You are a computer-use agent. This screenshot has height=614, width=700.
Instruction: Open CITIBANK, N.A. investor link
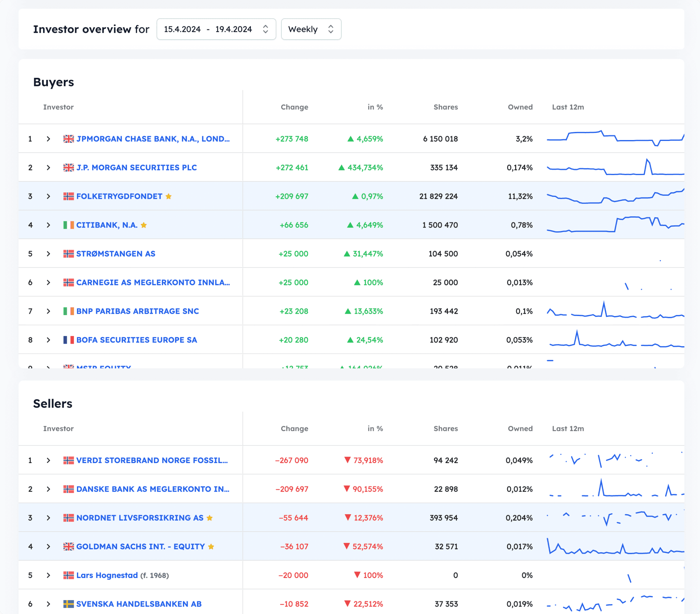[x=107, y=225]
